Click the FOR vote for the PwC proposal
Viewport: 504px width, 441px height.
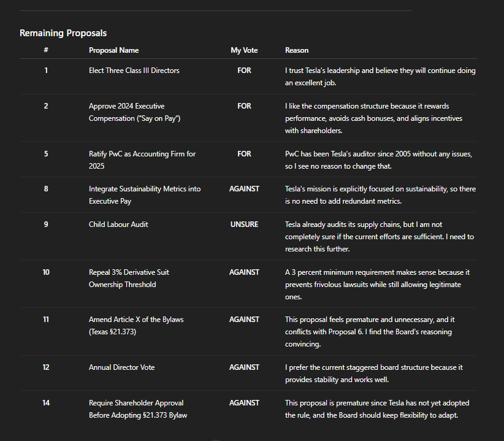244,154
